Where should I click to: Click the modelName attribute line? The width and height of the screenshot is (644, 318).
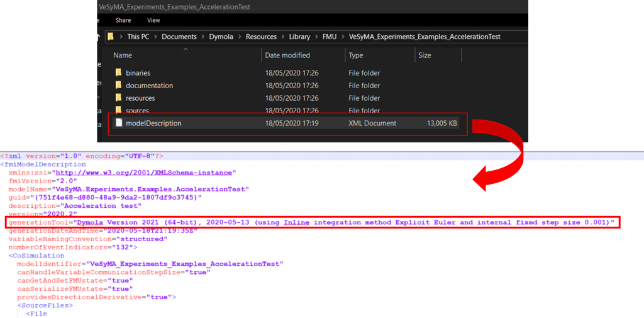(x=129, y=189)
